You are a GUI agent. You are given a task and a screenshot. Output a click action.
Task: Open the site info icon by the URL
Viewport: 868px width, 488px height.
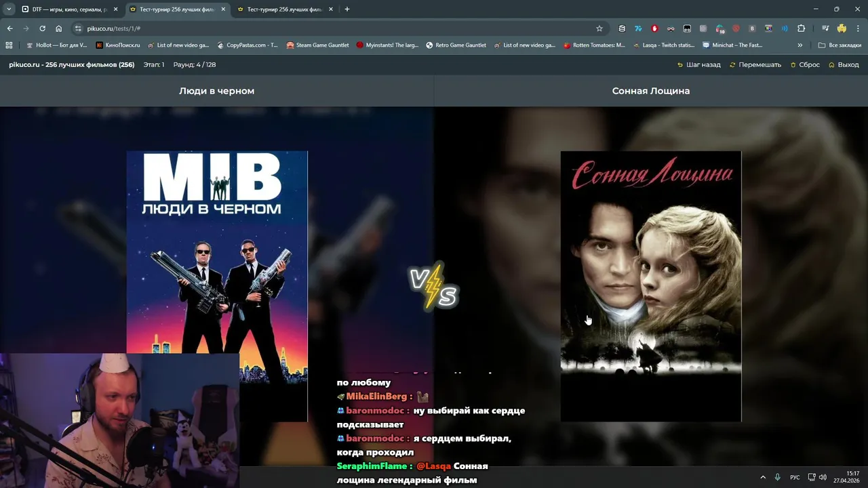[x=78, y=28]
